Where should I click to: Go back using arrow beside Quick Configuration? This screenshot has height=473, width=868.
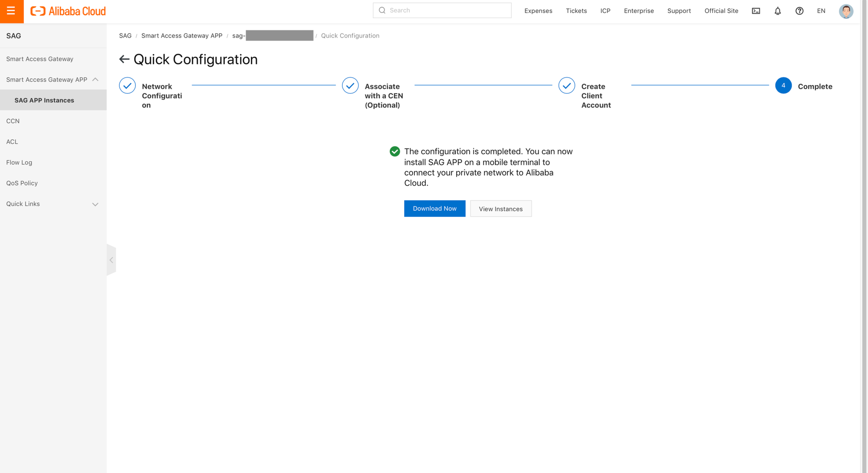(x=124, y=59)
